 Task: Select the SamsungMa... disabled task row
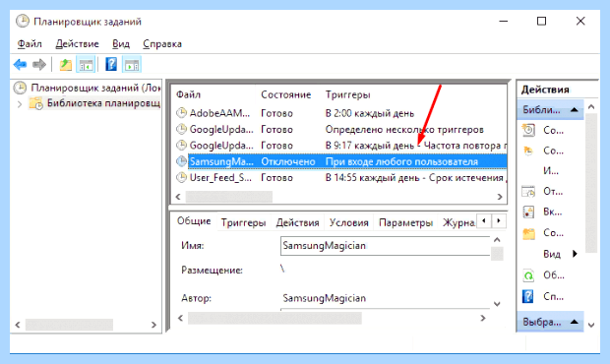pyautogui.click(x=341, y=161)
